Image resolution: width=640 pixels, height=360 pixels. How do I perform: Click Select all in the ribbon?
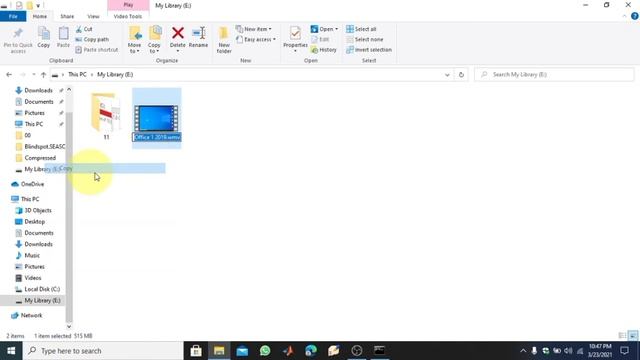[361, 29]
